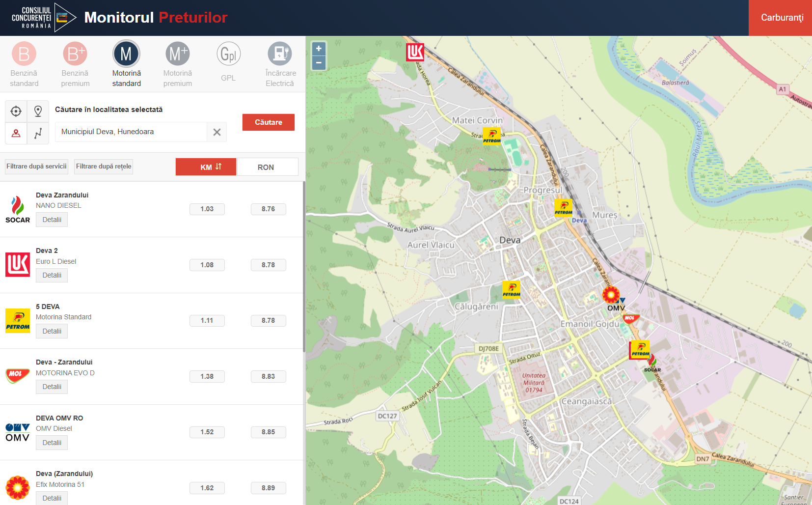Click the locate-my-position crosshair icon

[x=16, y=112]
